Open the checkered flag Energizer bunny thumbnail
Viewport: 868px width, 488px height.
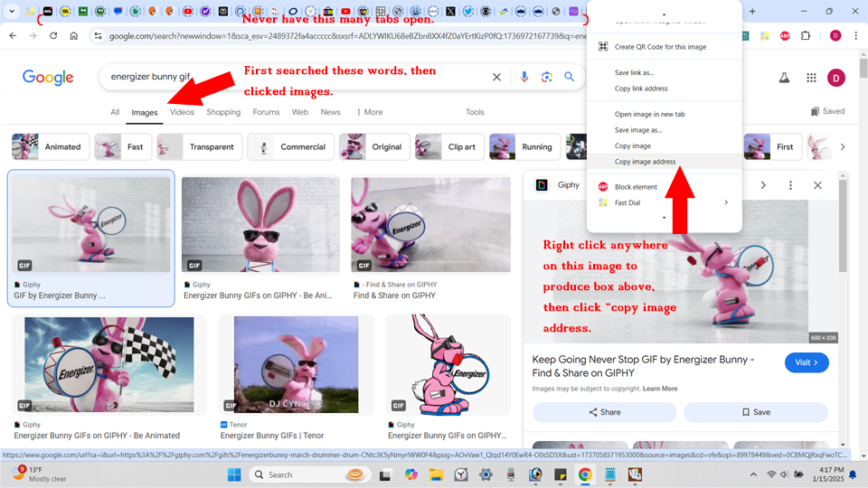(109, 364)
